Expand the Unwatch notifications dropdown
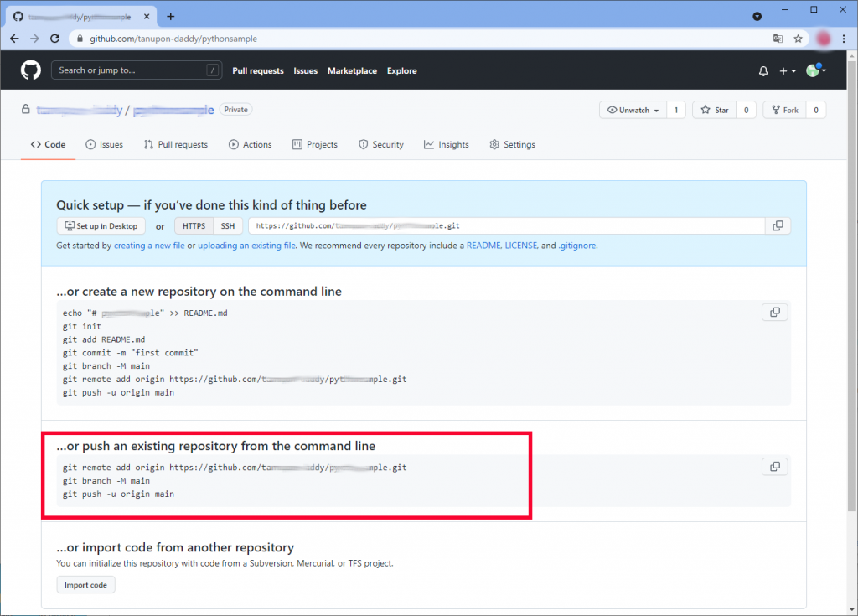The image size is (858, 616). [x=633, y=110]
